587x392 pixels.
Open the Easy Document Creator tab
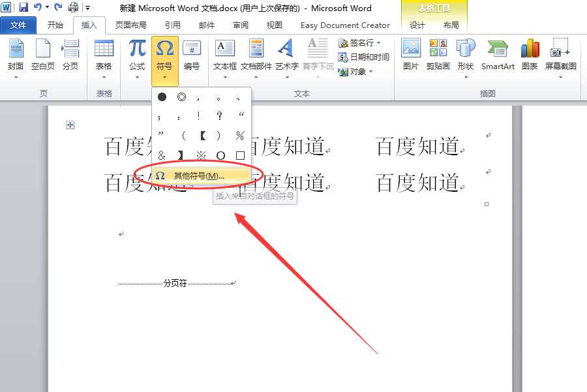[x=345, y=25]
